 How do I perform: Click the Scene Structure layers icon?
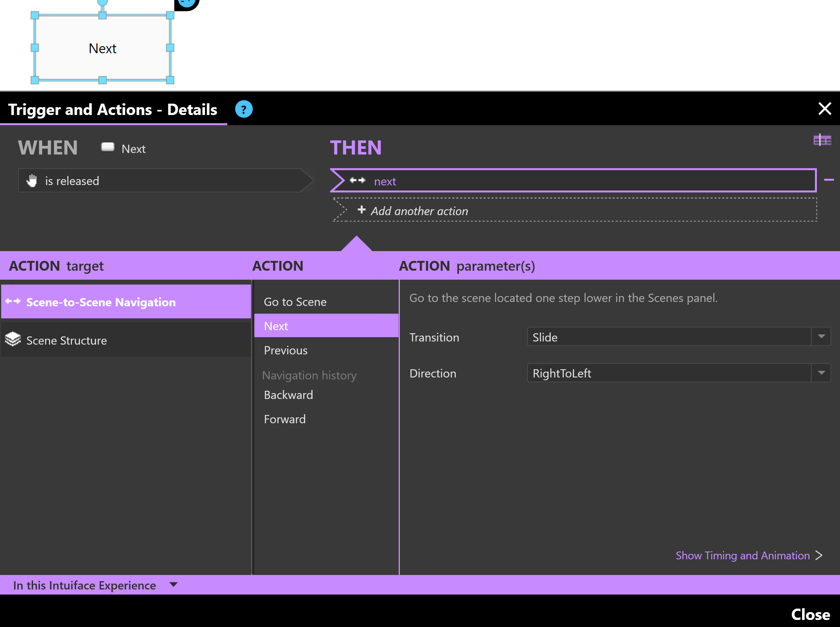pyautogui.click(x=13, y=340)
